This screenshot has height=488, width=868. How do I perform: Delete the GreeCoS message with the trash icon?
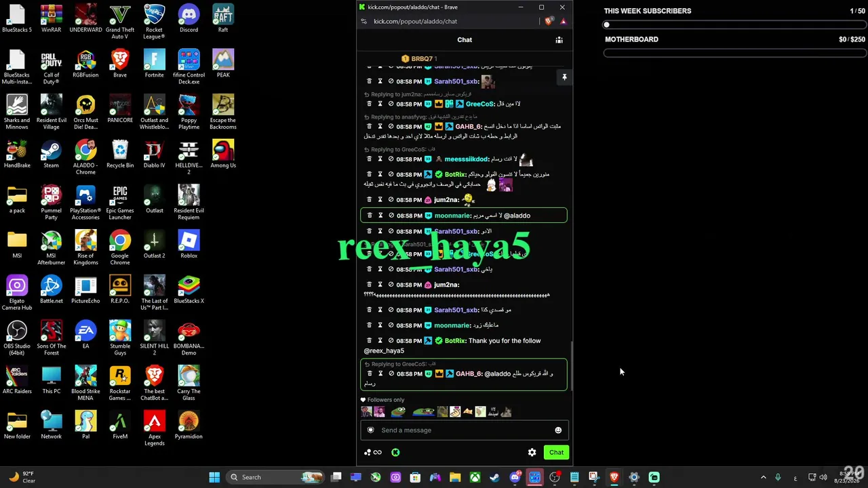(370, 104)
